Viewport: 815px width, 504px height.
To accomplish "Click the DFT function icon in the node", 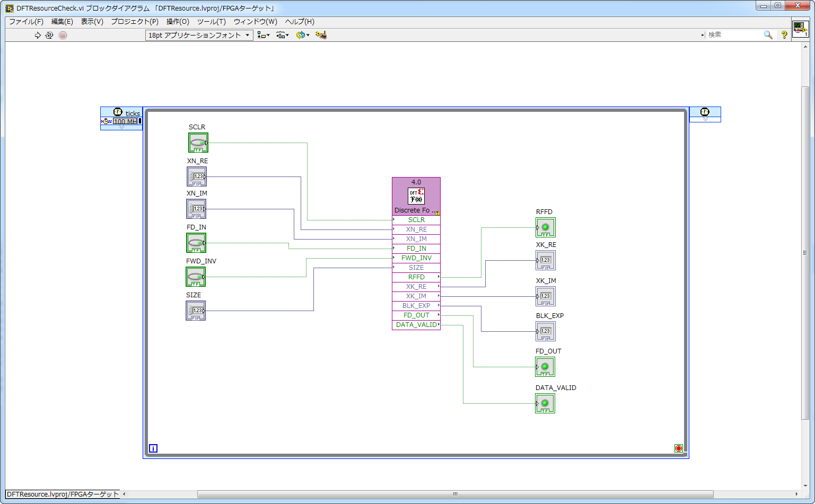I will (416, 196).
